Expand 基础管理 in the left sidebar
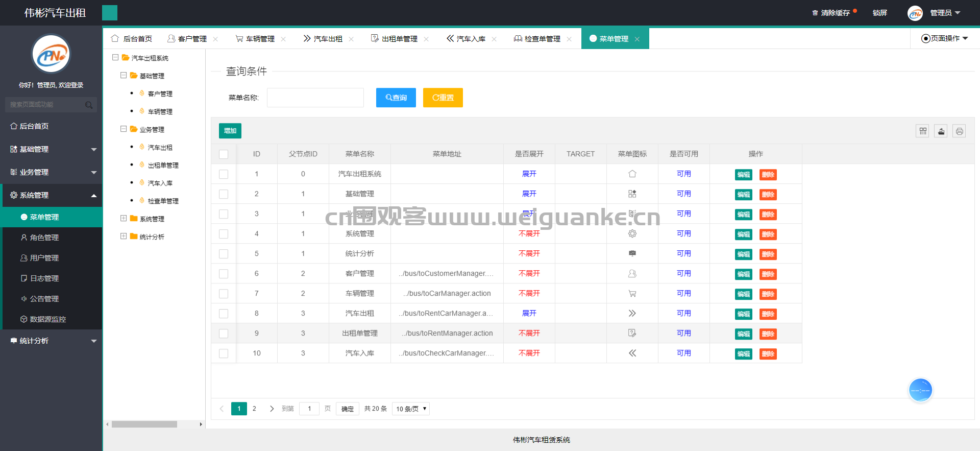This screenshot has width=980, height=451. pyautogui.click(x=51, y=149)
